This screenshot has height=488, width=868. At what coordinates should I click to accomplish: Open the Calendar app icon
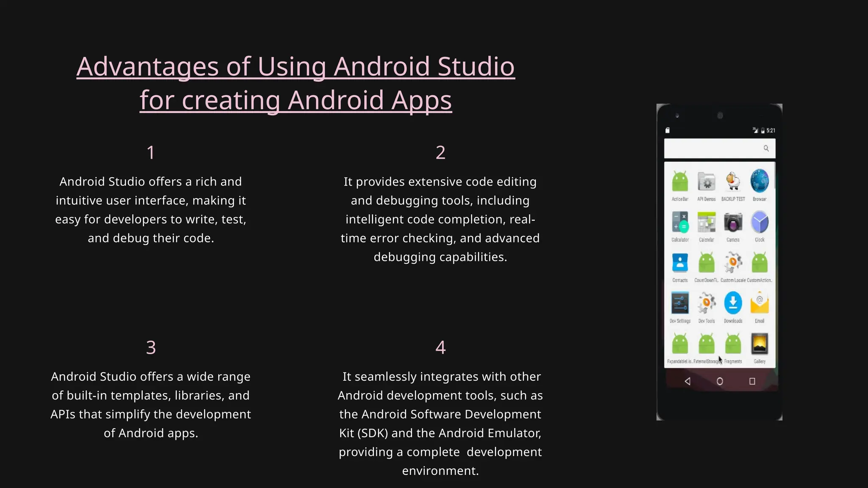707,222
